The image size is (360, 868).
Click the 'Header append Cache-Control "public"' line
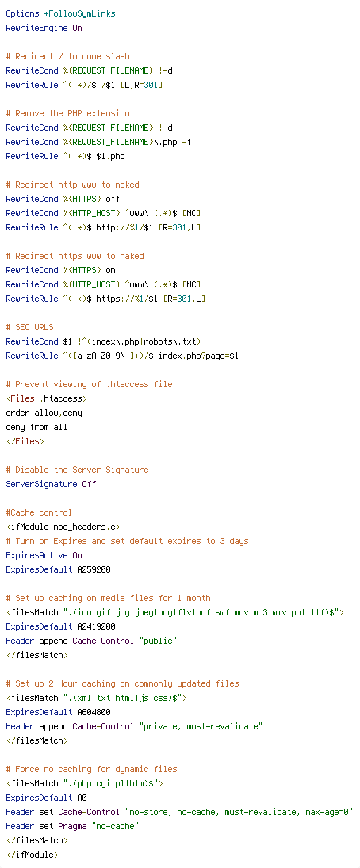91,641
